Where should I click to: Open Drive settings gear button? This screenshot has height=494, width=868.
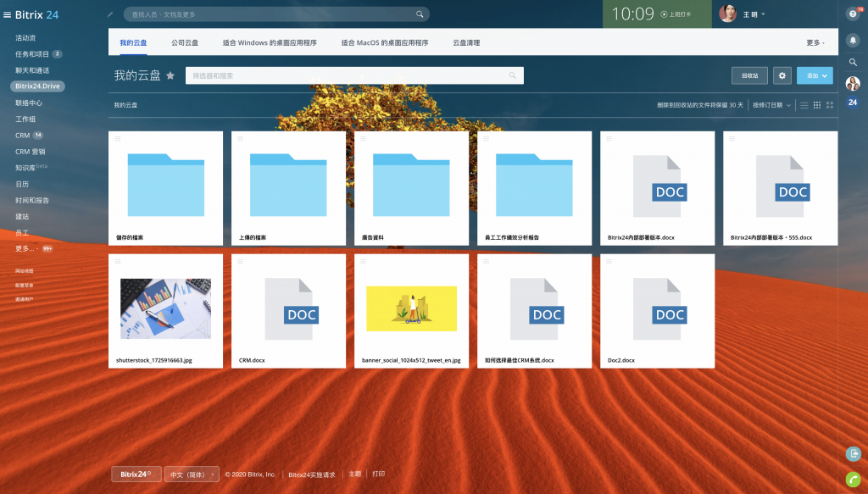click(x=782, y=75)
